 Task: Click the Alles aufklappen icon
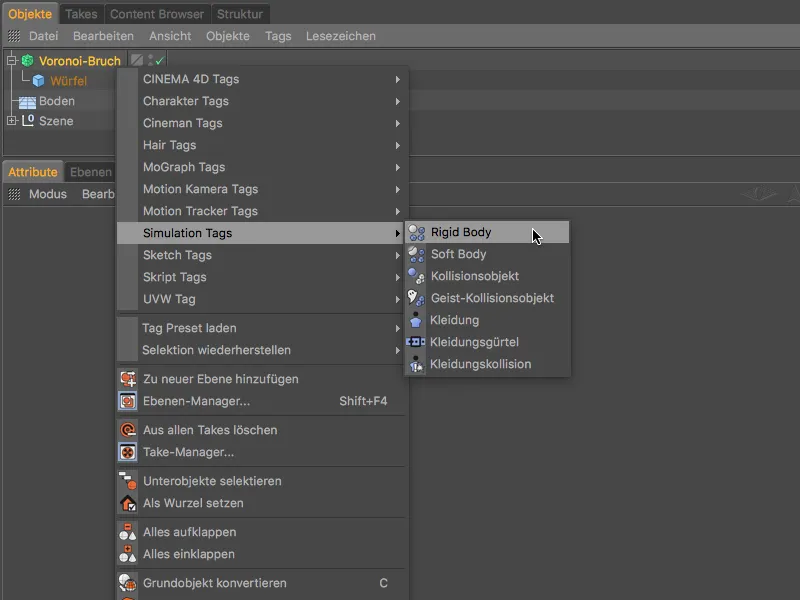tap(128, 532)
